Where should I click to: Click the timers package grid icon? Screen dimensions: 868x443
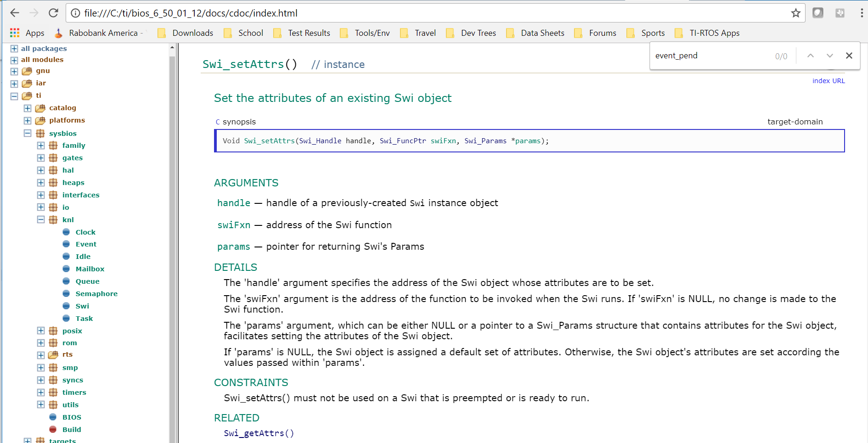pos(53,393)
